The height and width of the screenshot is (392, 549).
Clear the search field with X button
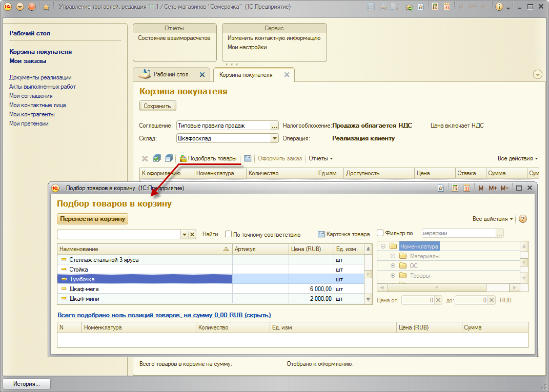point(192,235)
